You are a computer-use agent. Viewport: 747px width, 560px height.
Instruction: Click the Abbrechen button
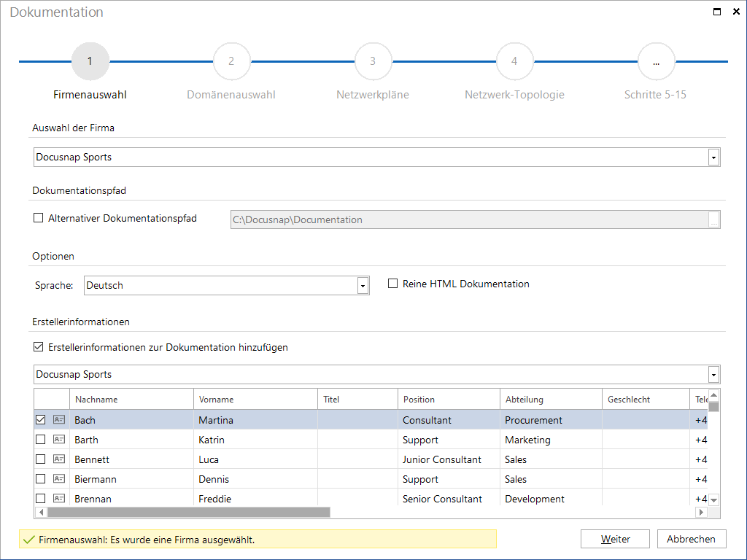click(692, 539)
